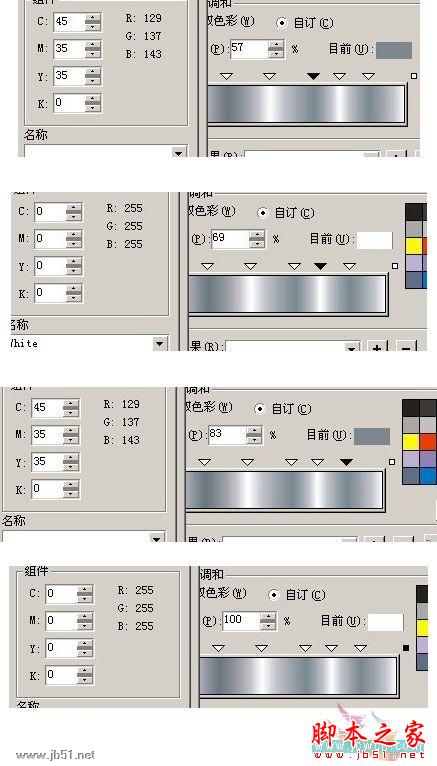437x766 pixels.
Task: Select the black gradient marker in the 57% dialog
Action: coord(313,76)
